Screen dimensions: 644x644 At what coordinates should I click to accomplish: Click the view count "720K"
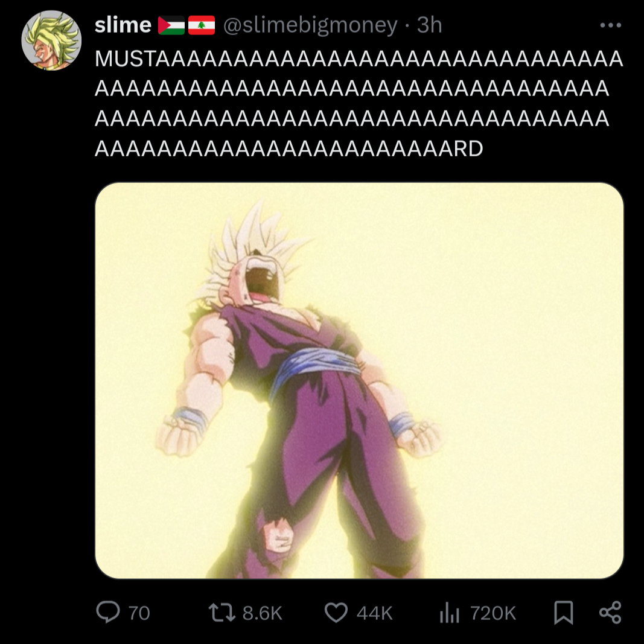click(x=493, y=613)
